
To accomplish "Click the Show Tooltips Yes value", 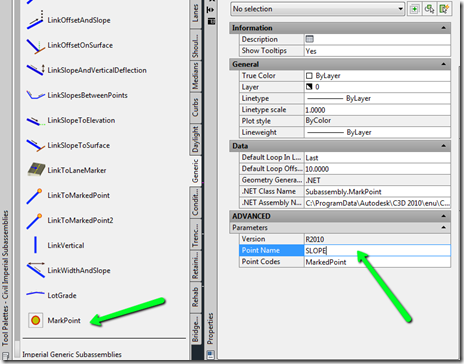I will click(377, 51).
